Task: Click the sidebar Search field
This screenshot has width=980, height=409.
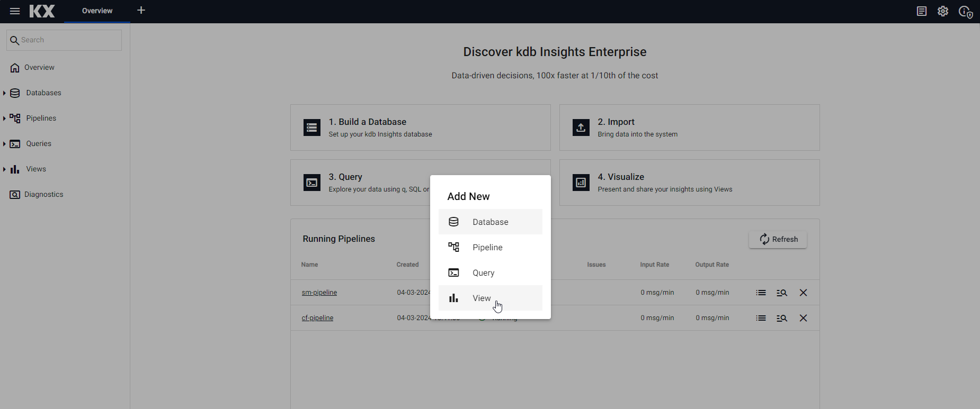Action: point(69,40)
